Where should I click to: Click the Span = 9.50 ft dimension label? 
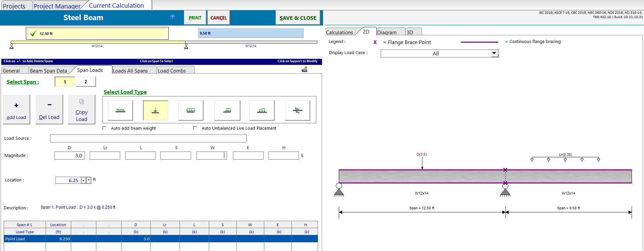tap(568, 208)
